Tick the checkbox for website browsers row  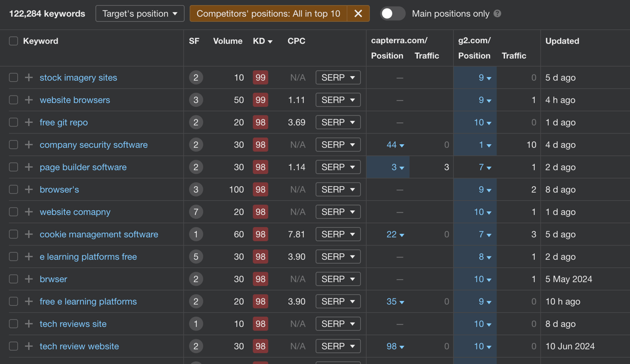click(x=14, y=100)
